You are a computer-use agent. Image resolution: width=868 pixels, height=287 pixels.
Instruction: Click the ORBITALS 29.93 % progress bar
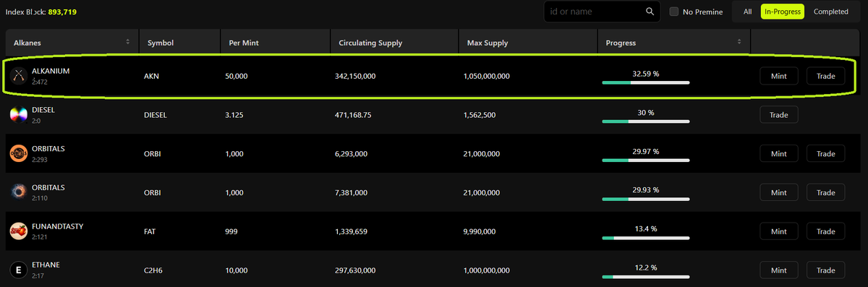pyautogui.click(x=645, y=199)
